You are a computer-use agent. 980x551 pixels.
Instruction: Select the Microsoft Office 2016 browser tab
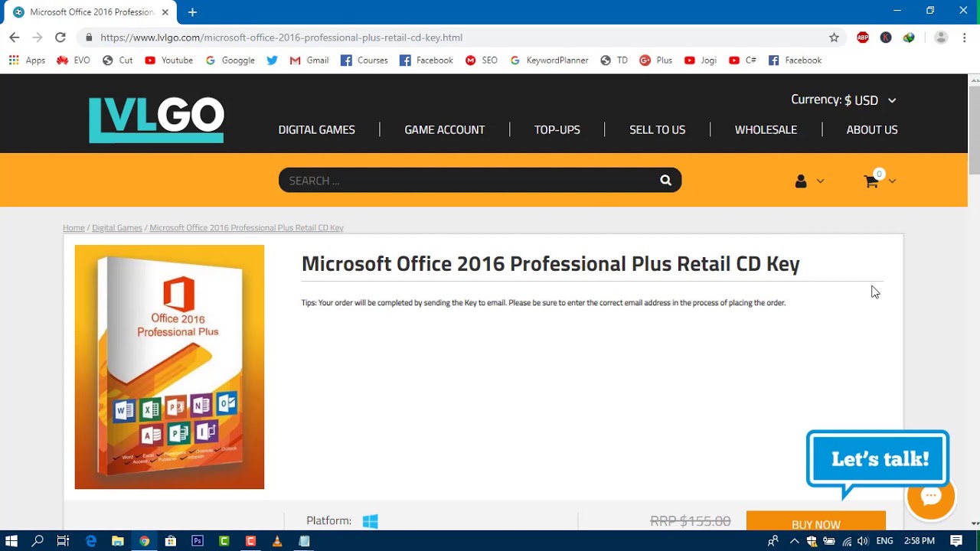[x=90, y=12]
